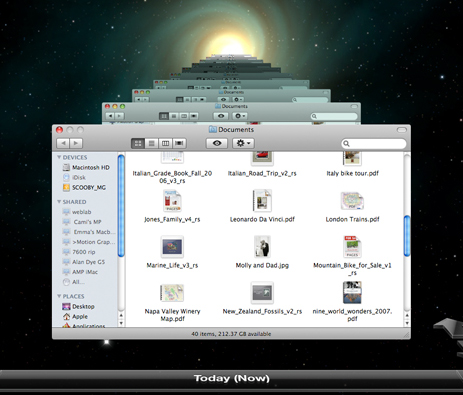463x395 pixels.
Task: Go back using the front Finder back arrow
Action: [x=63, y=143]
